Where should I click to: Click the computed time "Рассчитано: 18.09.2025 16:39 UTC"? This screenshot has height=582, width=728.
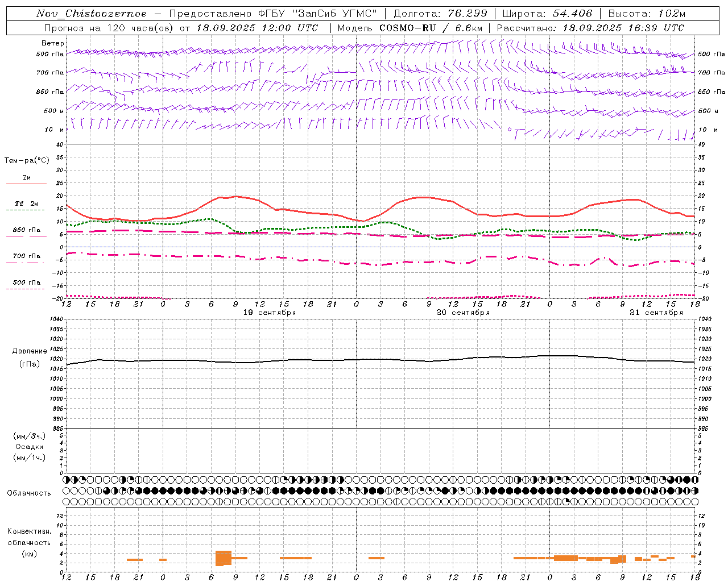[x=590, y=28]
